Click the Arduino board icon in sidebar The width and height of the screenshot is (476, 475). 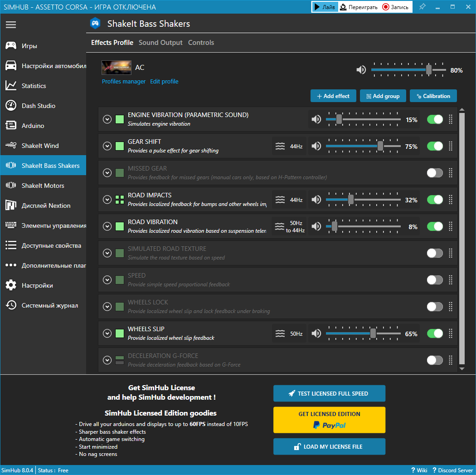(11, 126)
